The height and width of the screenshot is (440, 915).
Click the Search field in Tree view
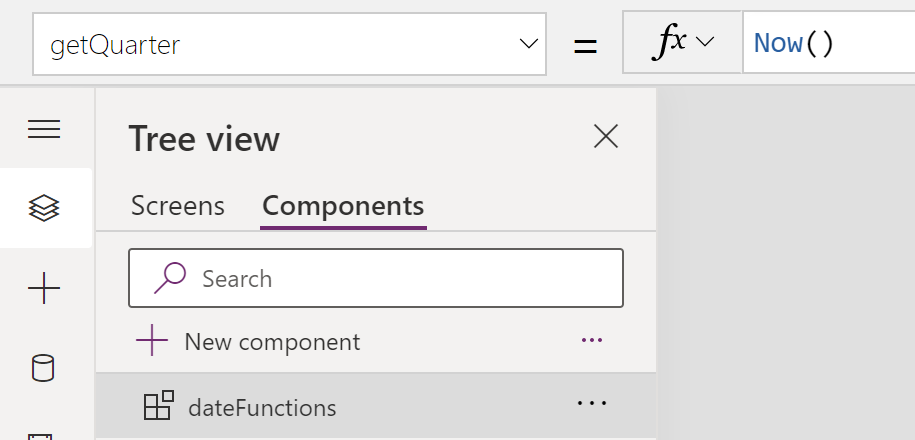376,278
